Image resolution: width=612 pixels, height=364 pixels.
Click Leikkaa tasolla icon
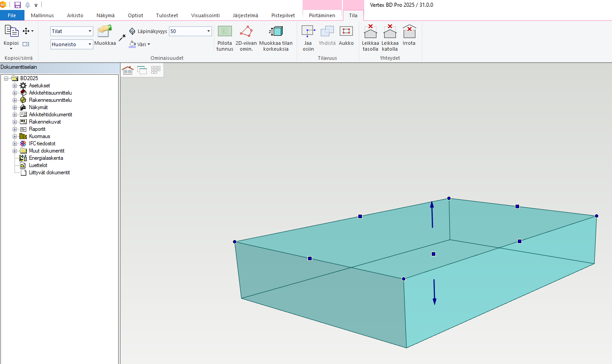pos(370,32)
